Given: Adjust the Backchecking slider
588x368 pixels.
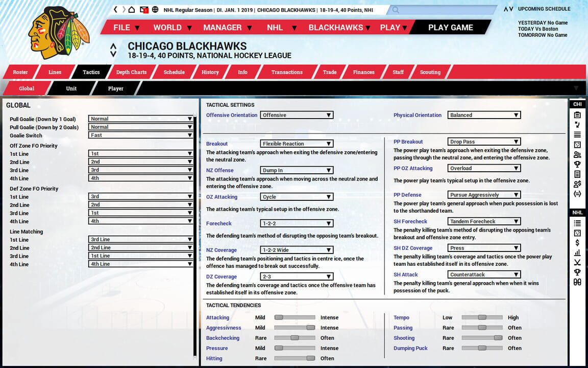Looking at the screenshot, I should (295, 338).
